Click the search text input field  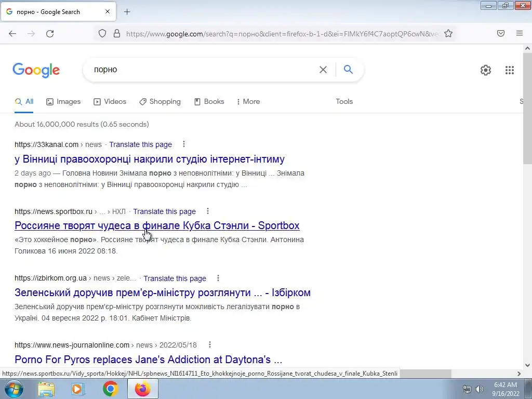point(204,70)
